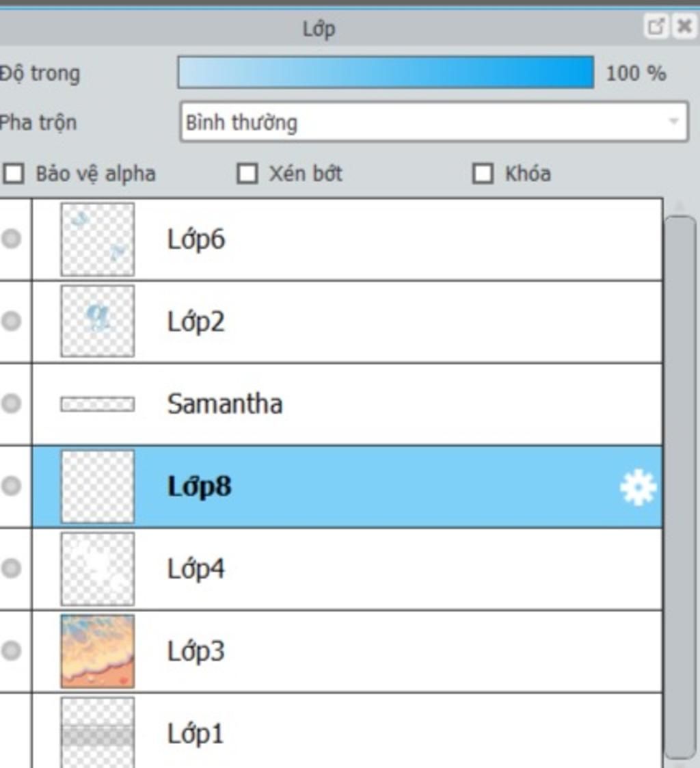Image resolution: width=700 pixels, height=768 pixels.
Task: Click the Lớp2 layer thumbnail
Action: (98, 321)
